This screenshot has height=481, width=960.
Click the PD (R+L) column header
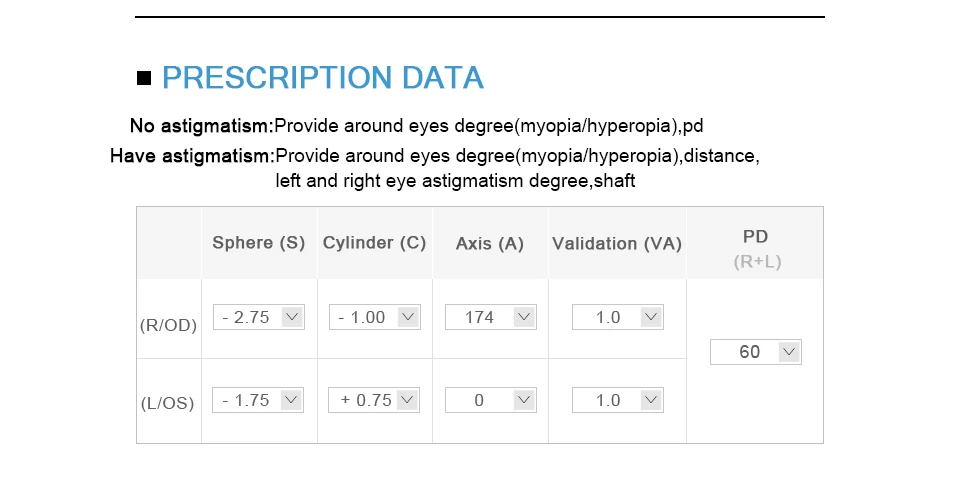click(757, 248)
